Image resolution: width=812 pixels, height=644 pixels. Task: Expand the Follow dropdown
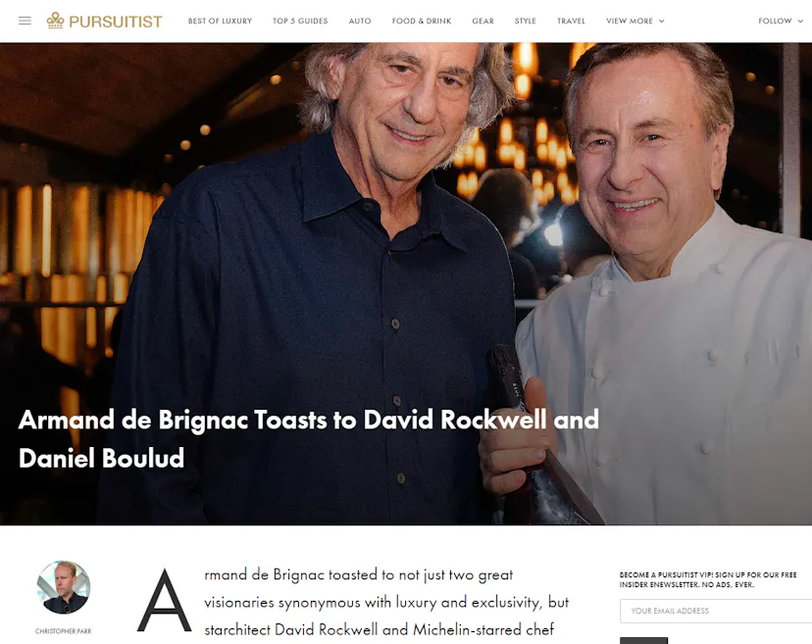[781, 21]
